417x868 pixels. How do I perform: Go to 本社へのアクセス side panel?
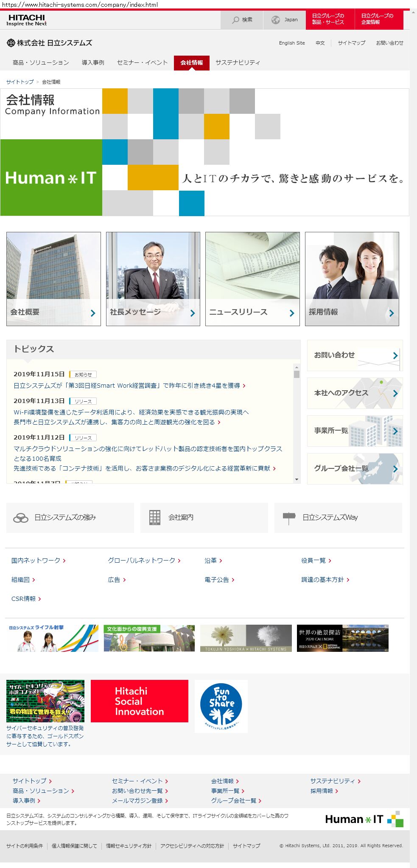point(355,393)
